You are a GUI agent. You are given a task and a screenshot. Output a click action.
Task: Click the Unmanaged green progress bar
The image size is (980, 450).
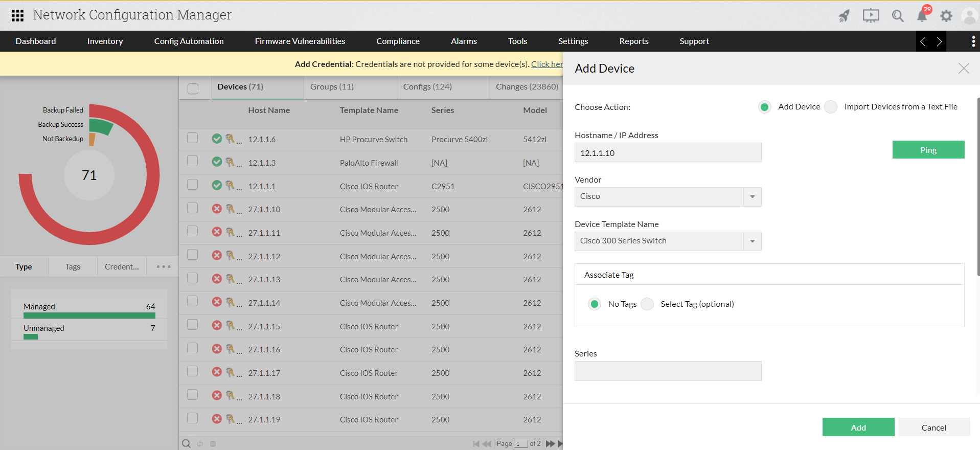click(x=31, y=337)
